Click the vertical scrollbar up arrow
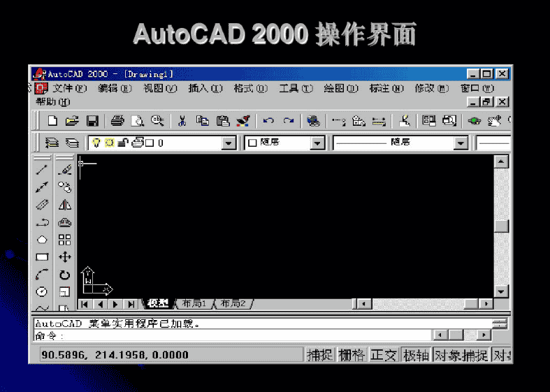The height and width of the screenshot is (392, 550). tap(501, 161)
